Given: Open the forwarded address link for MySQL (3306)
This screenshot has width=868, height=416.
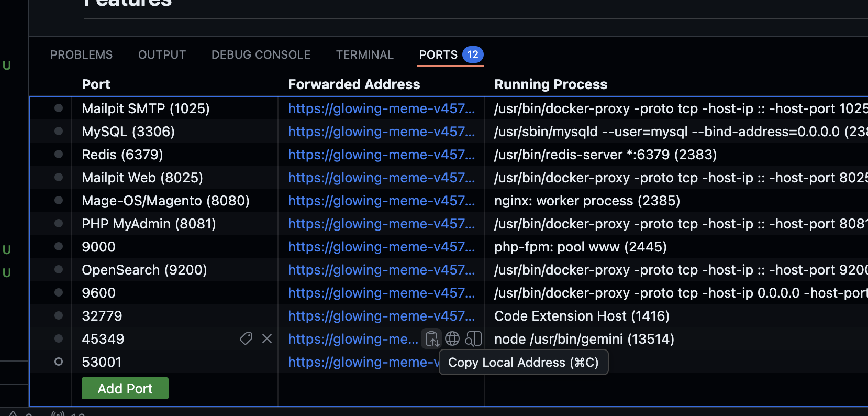Looking at the screenshot, I should [x=381, y=132].
